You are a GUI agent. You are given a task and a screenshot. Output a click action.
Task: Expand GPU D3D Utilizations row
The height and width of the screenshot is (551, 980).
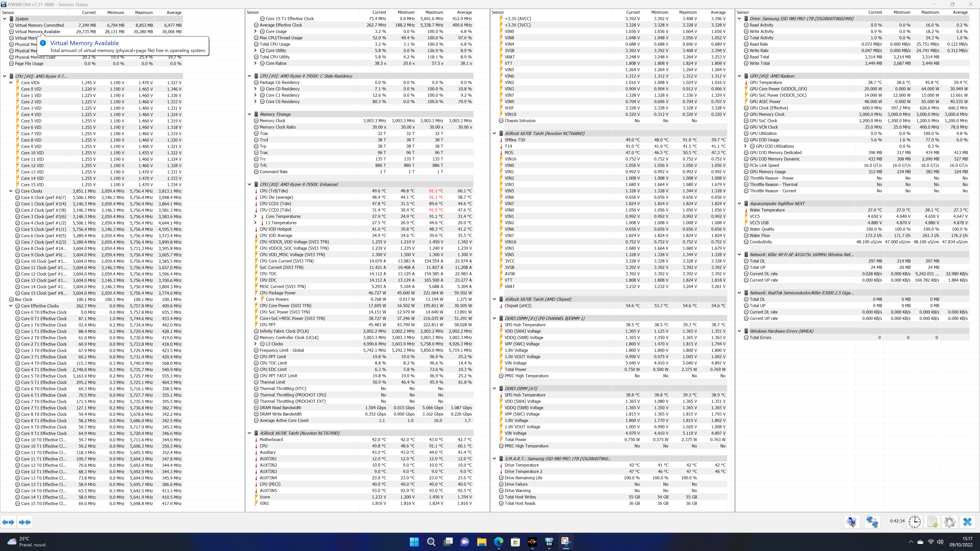(x=746, y=146)
